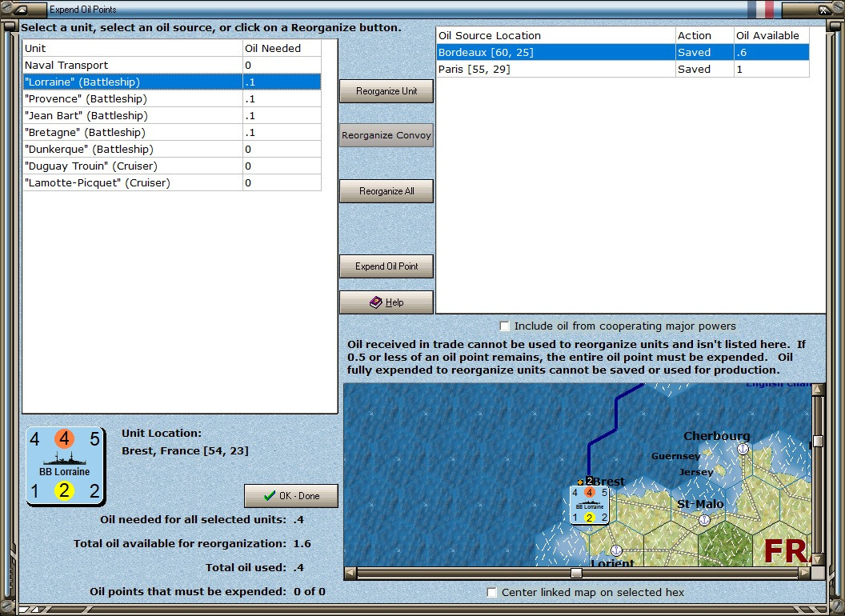
Task: Confirm with the OK - Done button
Action: pyautogui.click(x=291, y=496)
